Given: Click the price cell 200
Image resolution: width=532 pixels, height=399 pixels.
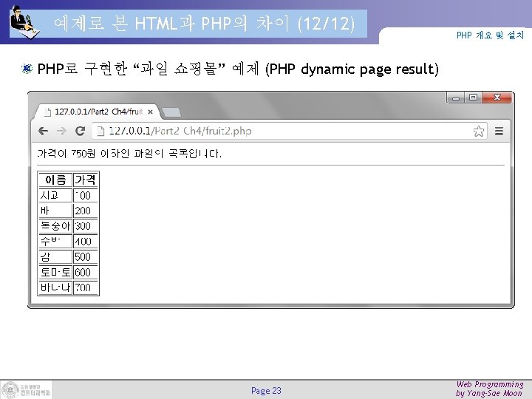Looking at the screenshot, I should tap(86, 211).
